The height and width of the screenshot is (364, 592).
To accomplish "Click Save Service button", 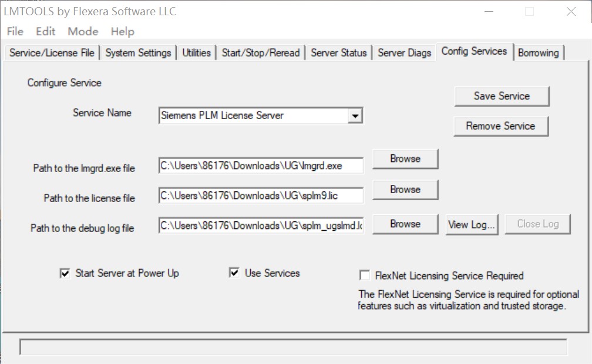I will (502, 96).
